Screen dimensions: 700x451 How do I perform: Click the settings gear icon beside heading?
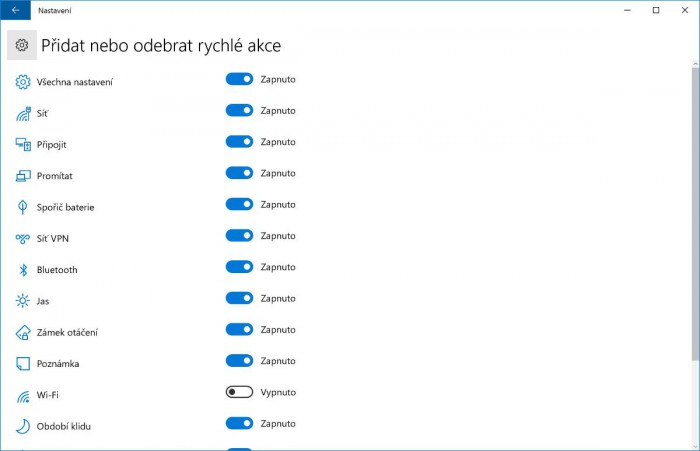pyautogui.click(x=22, y=46)
